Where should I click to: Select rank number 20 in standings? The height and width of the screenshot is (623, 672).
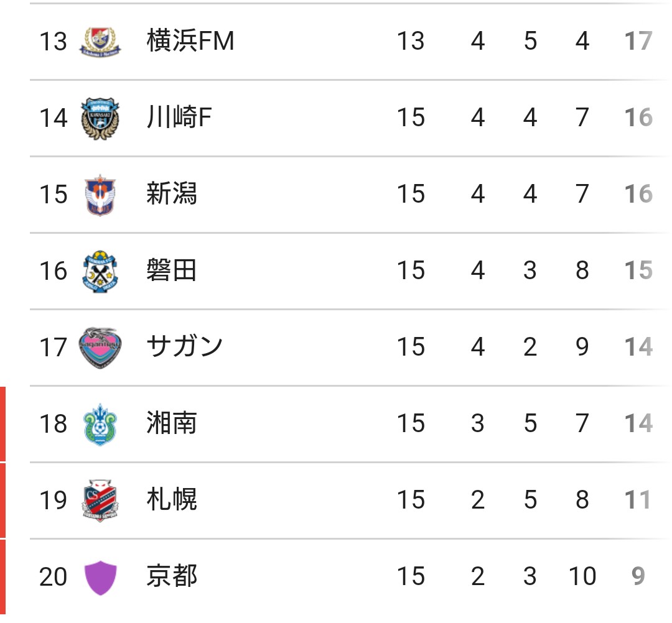pos(53,577)
